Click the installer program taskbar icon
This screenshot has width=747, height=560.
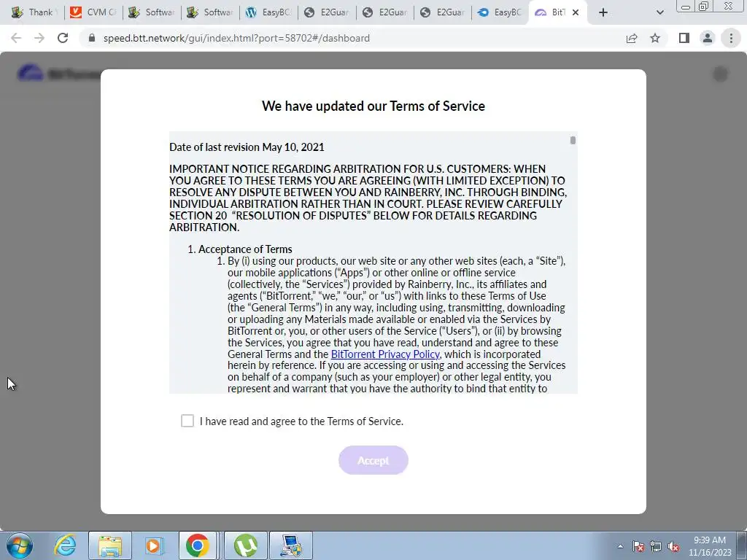point(291,545)
